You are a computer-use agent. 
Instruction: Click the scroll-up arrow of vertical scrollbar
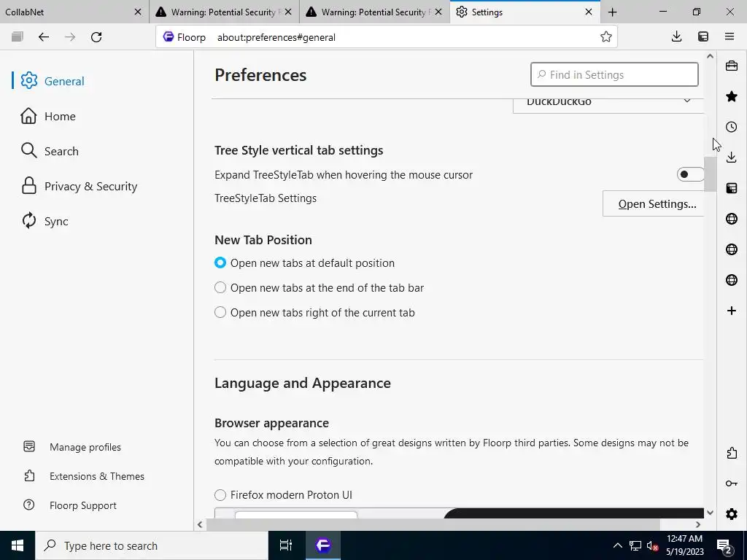point(711,56)
